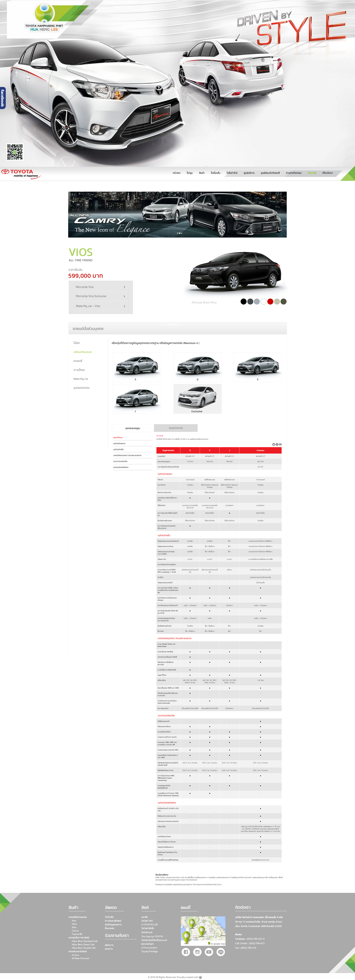Open ดาวน์โหลด in the left sidebar
The height and width of the screenshot is (980, 355).
79,370
